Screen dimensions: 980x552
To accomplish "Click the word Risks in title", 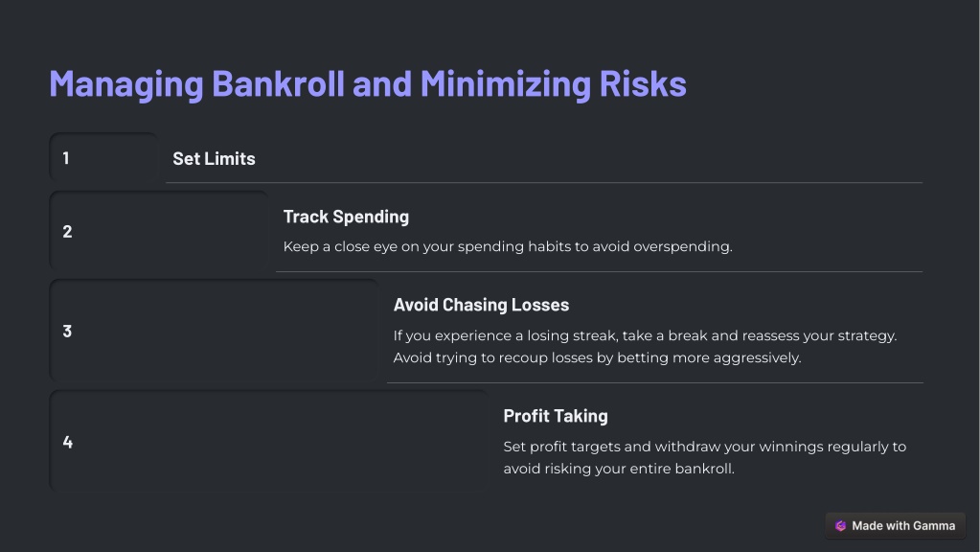I will pos(643,83).
